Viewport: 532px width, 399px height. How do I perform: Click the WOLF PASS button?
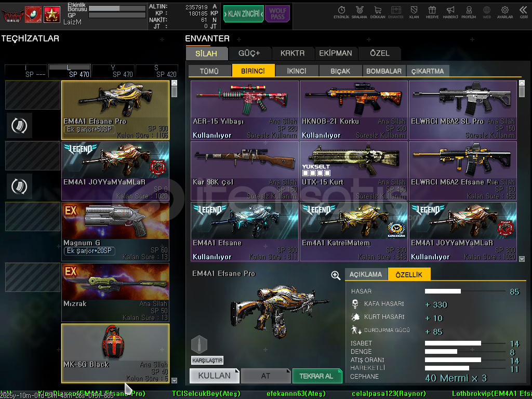[277, 14]
